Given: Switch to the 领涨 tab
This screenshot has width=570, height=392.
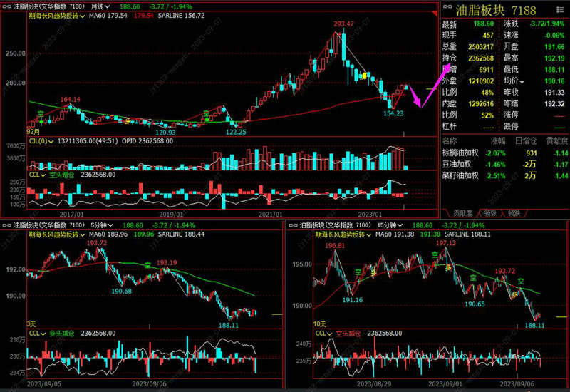Looking at the screenshot, I should pos(489,212).
